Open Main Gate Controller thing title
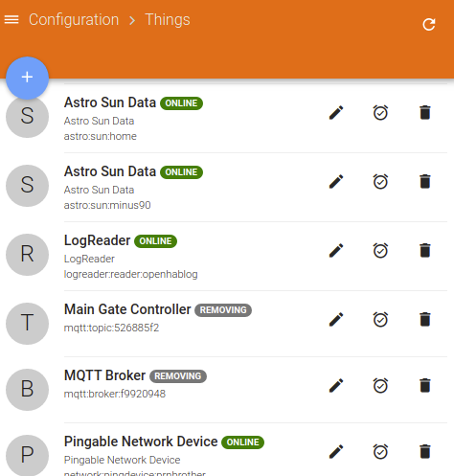The width and height of the screenshot is (454, 476). [127, 309]
